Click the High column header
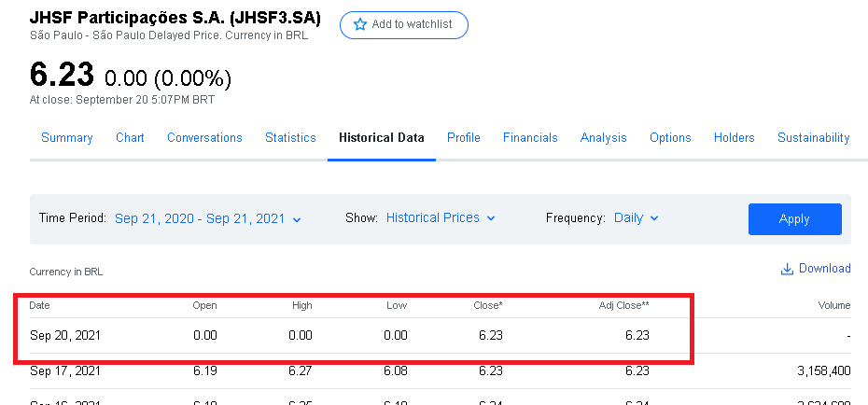This screenshot has height=405, width=868. [x=301, y=305]
